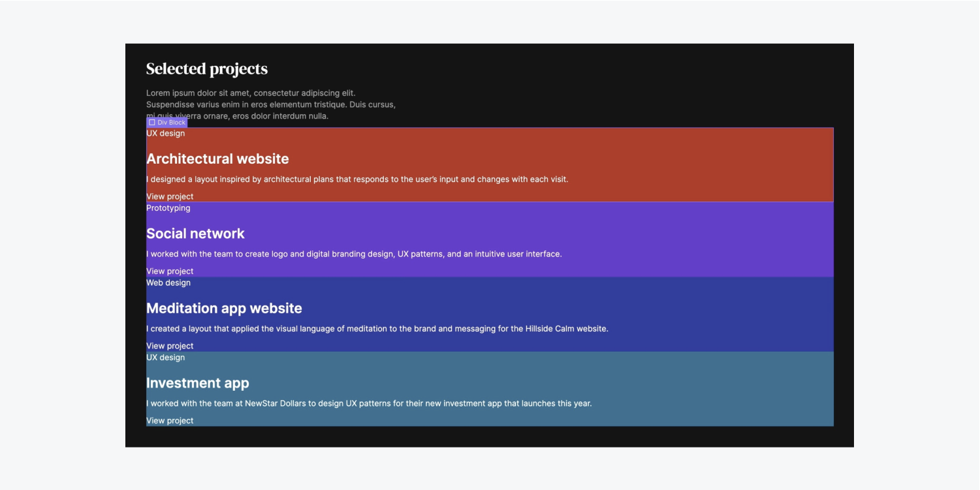Select the 'Meditation app website' heading
The width and height of the screenshot is (980, 490).
tap(224, 309)
